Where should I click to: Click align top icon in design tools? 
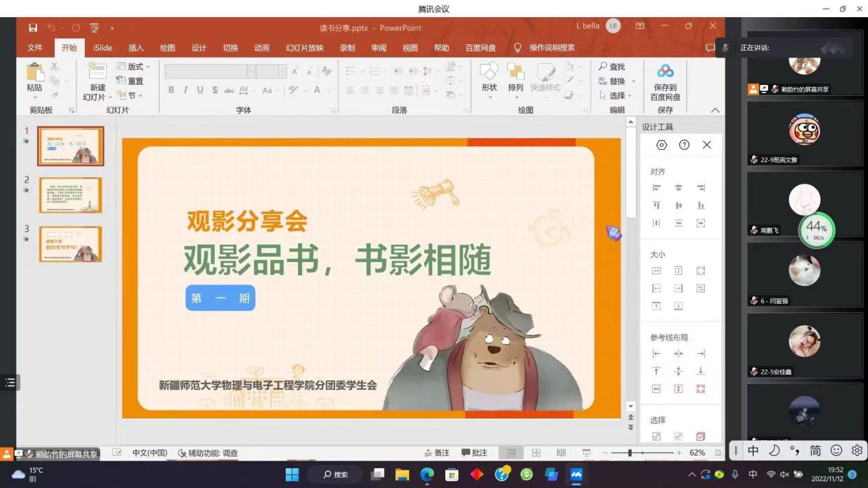click(x=656, y=205)
